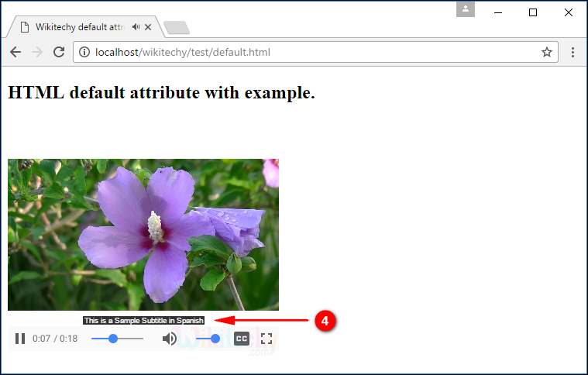Focus the localhost URL address bar

(x=310, y=53)
